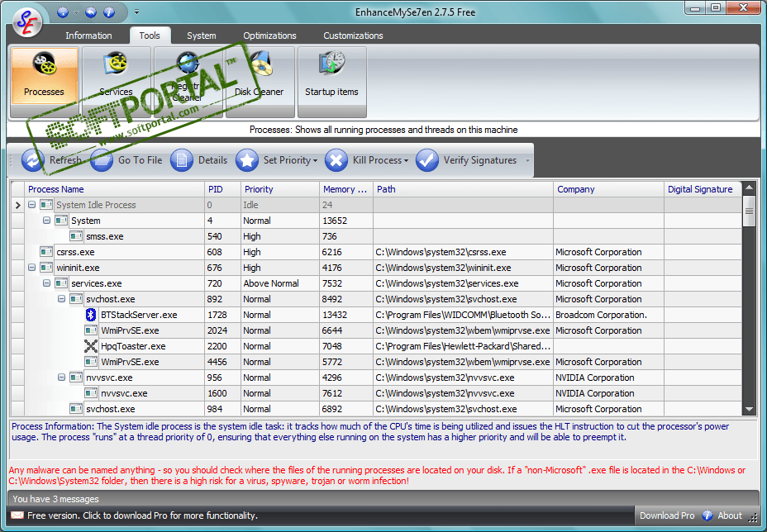
Task: Click the Refresh toolbar icon
Action: pos(32,160)
